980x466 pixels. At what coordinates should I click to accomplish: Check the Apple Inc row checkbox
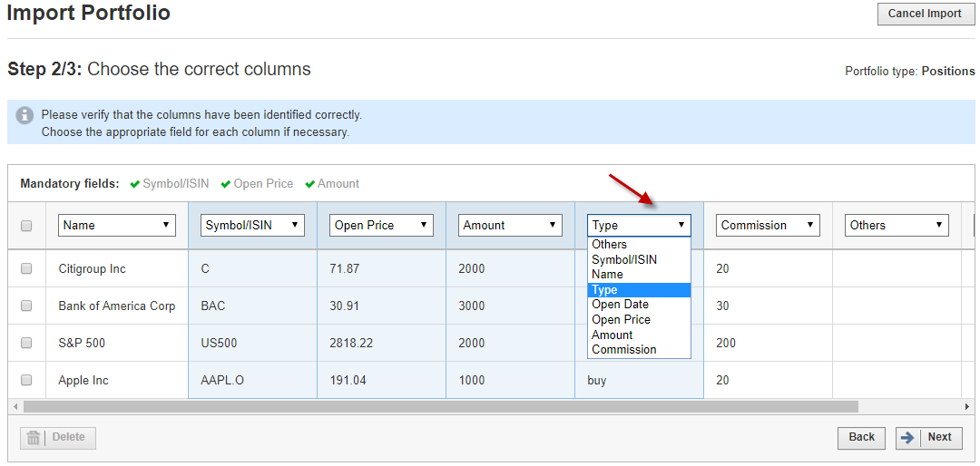26,380
